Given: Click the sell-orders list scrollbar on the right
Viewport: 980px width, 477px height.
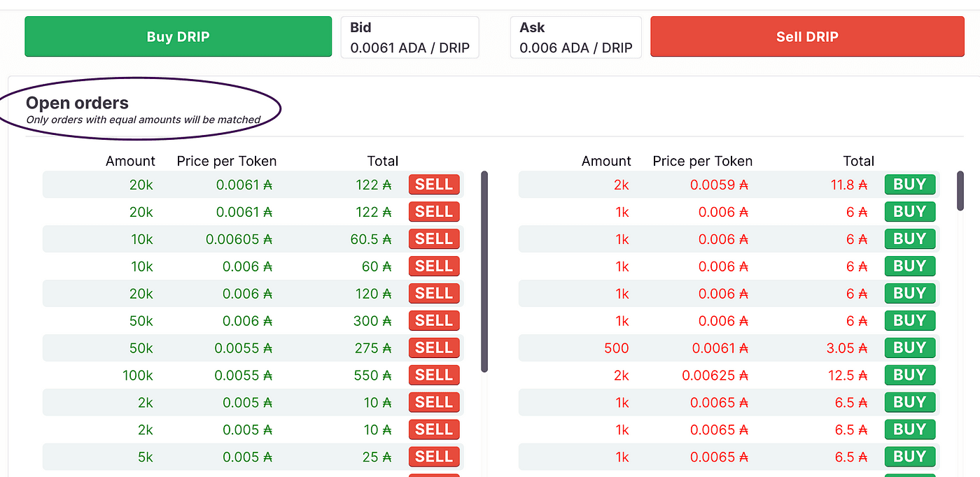Looking at the screenshot, I should (x=960, y=190).
